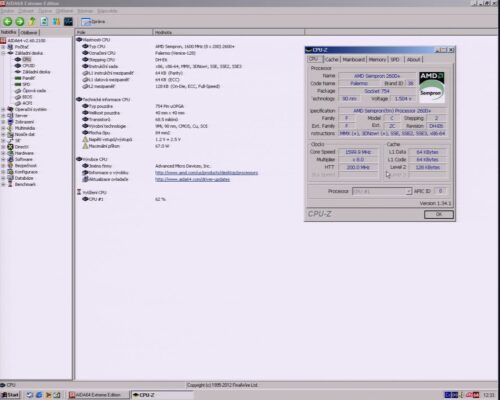Click the AIDA64 Extreme Edition taskbar button
The width and height of the screenshot is (500, 400).
point(98,395)
